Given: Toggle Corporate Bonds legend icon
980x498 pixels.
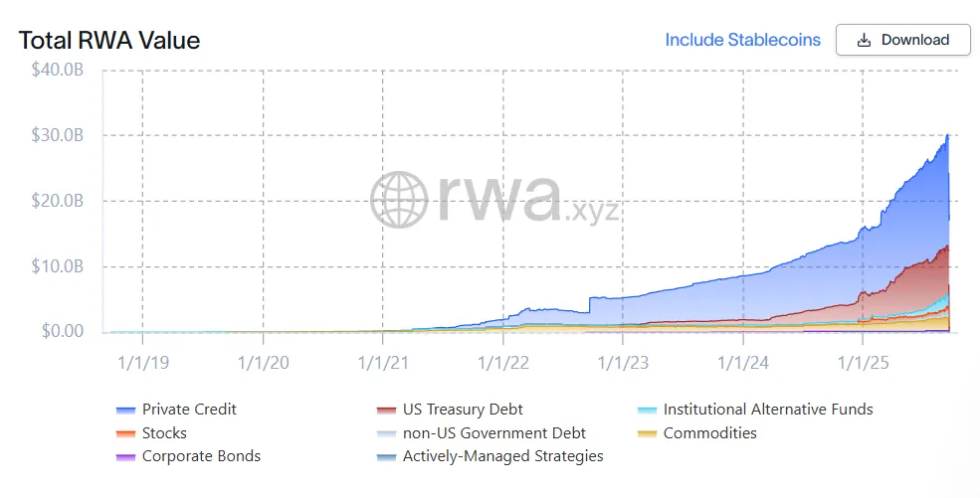Looking at the screenshot, I should [x=125, y=457].
